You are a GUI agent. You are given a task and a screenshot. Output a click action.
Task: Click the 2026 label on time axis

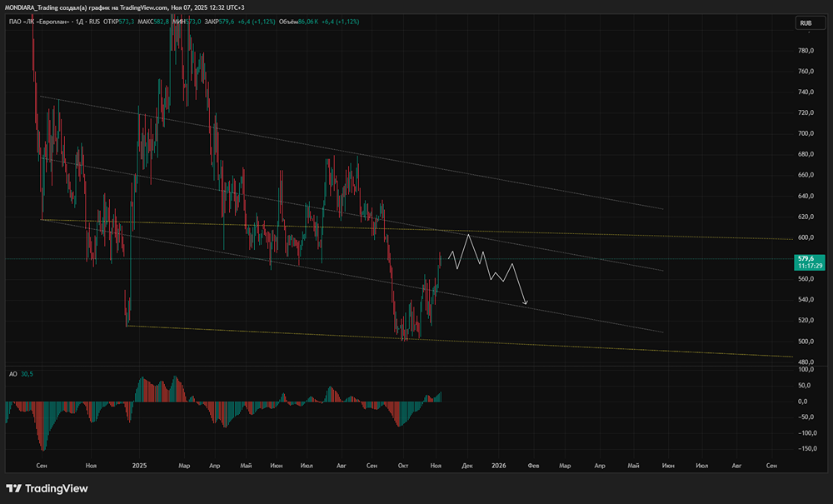point(498,465)
